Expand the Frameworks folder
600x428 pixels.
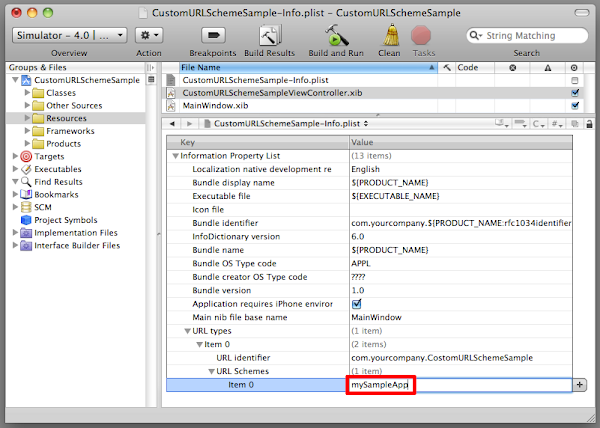point(27,131)
